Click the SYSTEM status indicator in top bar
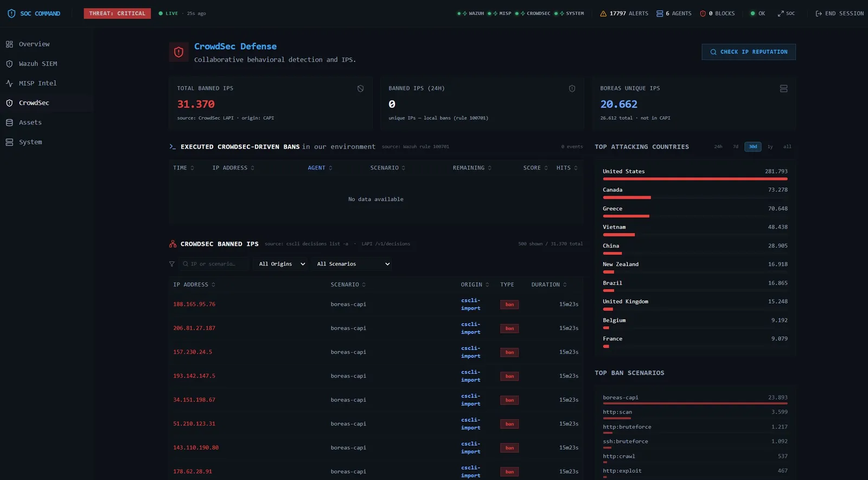This screenshot has width=868, height=480. click(569, 14)
